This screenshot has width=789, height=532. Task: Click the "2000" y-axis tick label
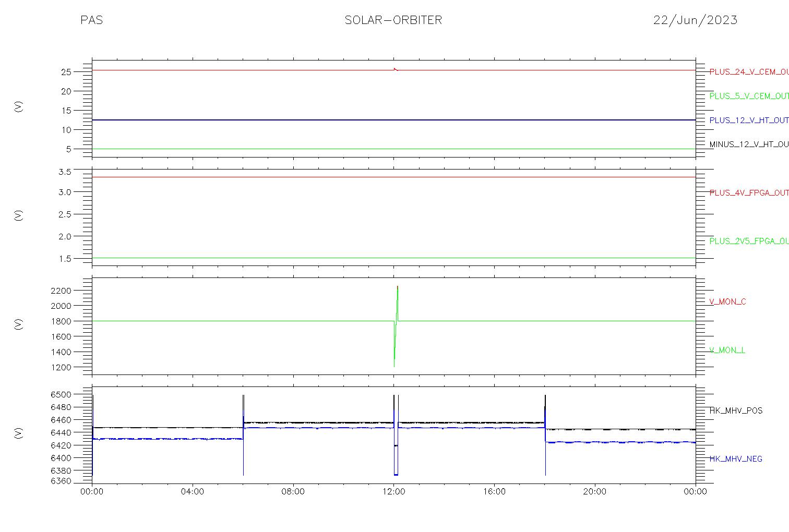(x=61, y=306)
